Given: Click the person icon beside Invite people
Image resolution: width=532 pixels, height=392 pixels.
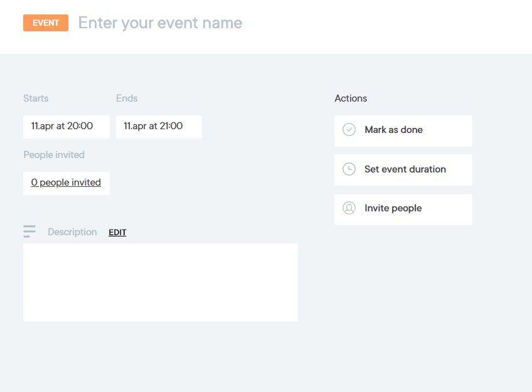Looking at the screenshot, I should tap(349, 208).
